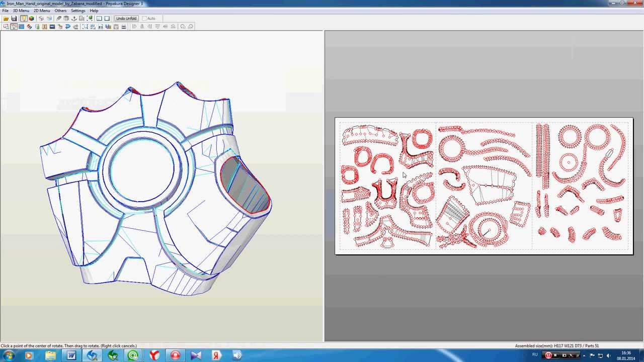
Task: Toggle the colored texture cube icon
Action: (31, 19)
